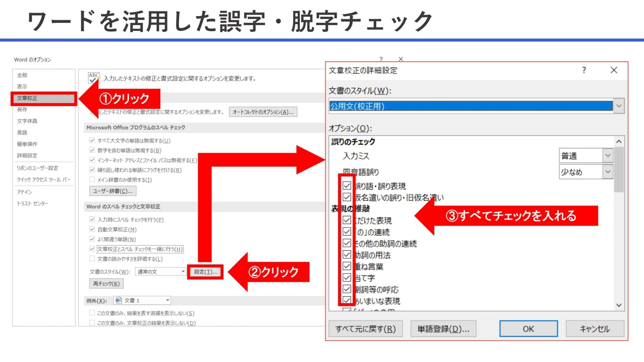Click the ABC proofing checkmark icon
This screenshot has height=362, width=644.
pyautogui.click(x=94, y=78)
